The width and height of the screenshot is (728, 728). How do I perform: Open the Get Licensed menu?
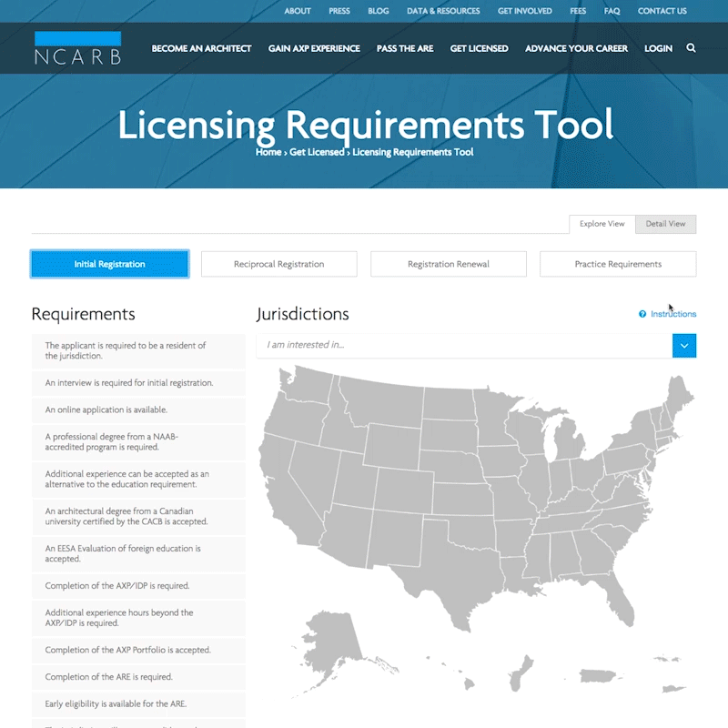click(x=480, y=48)
